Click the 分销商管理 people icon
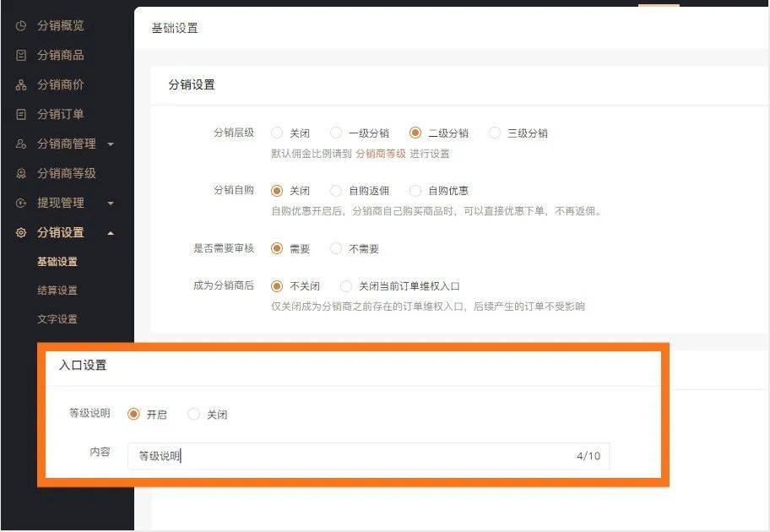 [20, 144]
